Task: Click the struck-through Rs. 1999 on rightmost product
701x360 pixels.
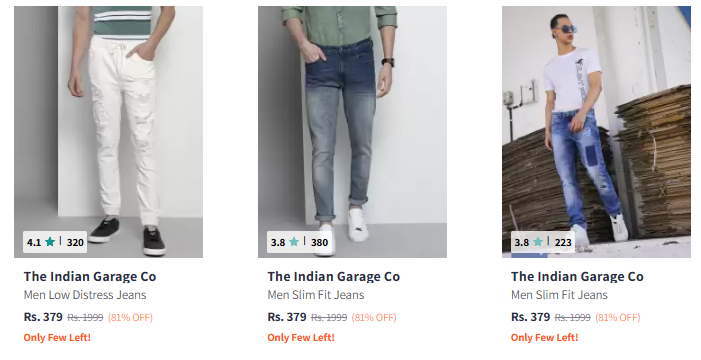Action: click(x=572, y=318)
